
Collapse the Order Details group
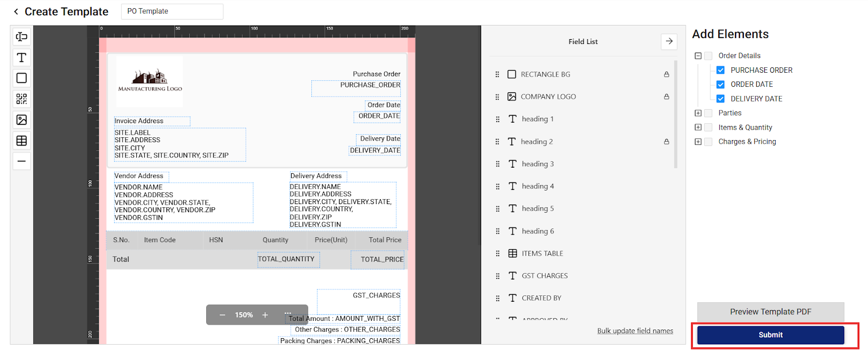click(698, 56)
